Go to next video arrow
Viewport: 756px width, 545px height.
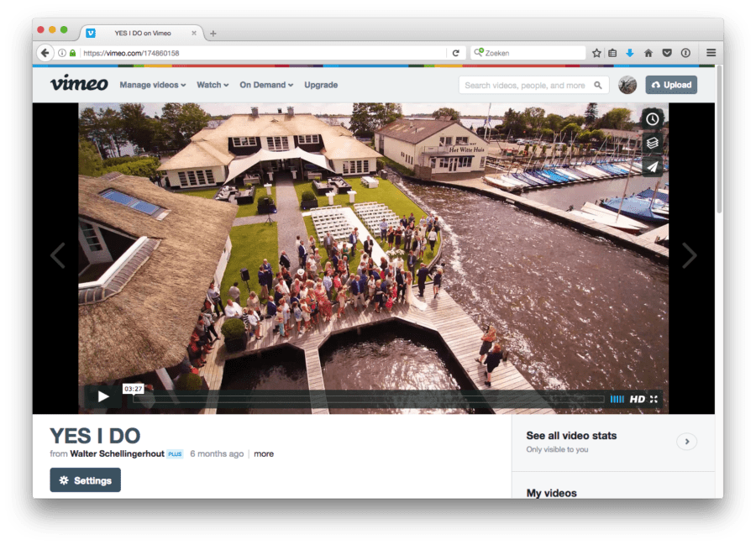[x=689, y=255]
